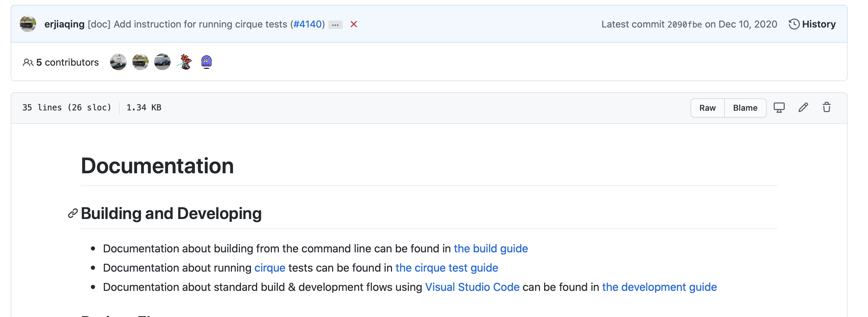Open the pixel-character contributor avatar
The width and height of the screenshot is (868, 317).
[x=185, y=62]
